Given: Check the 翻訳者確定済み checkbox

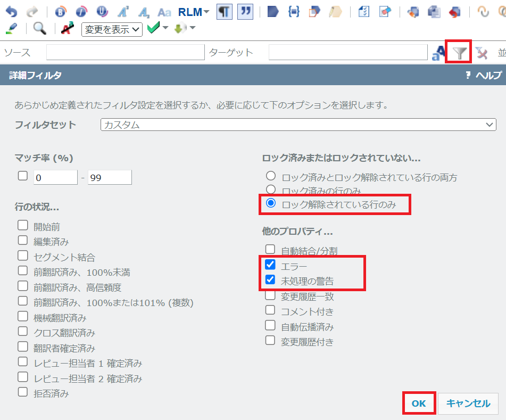Looking at the screenshot, I should 22,347.
